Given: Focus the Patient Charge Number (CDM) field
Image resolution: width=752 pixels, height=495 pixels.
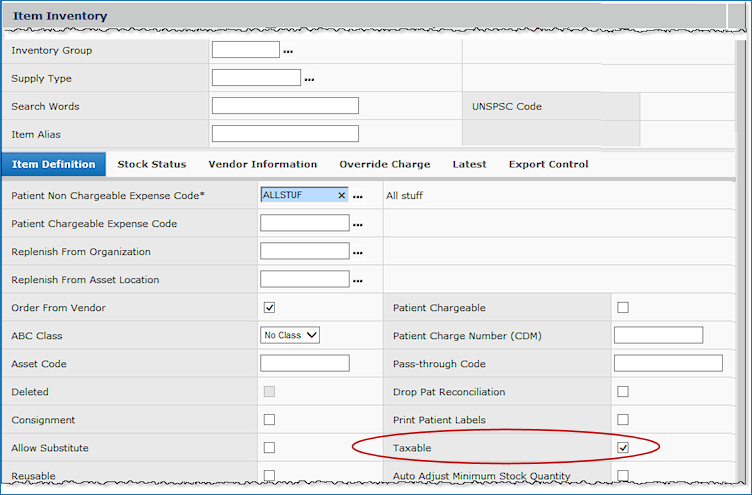Looking at the screenshot, I should pos(658,336).
